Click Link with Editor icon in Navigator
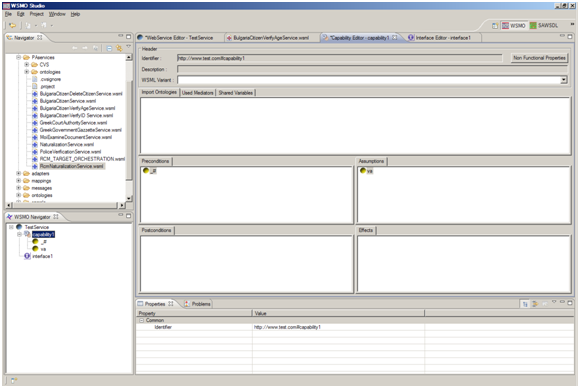The image size is (580, 388). click(x=119, y=48)
